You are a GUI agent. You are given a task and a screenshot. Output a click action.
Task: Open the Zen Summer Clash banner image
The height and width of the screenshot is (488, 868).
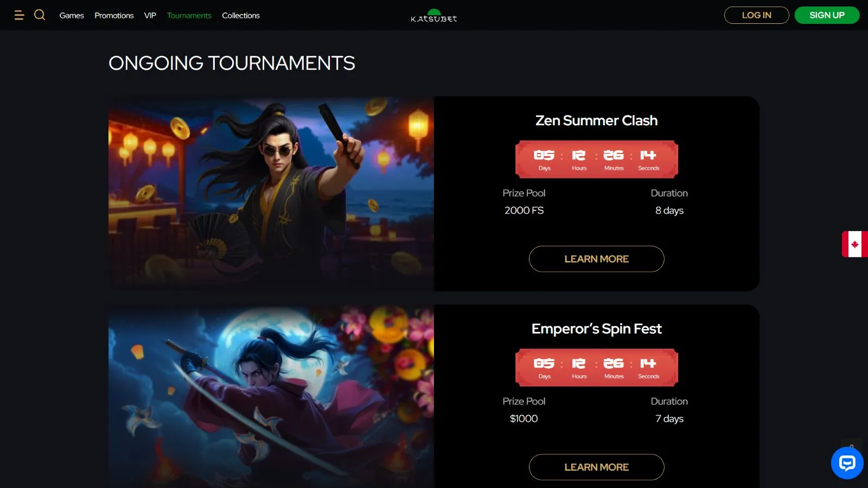pos(271,194)
